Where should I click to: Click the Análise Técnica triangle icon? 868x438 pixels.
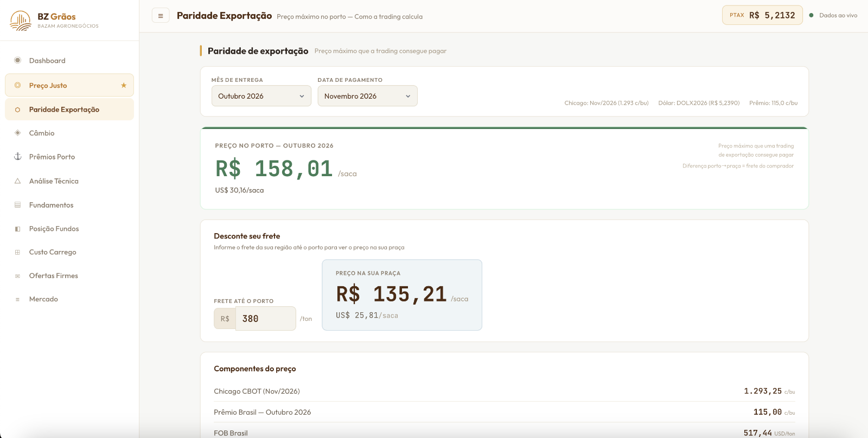pos(18,181)
